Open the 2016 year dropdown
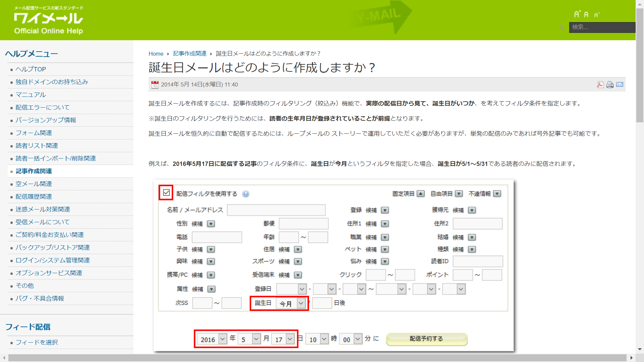 [222, 339]
